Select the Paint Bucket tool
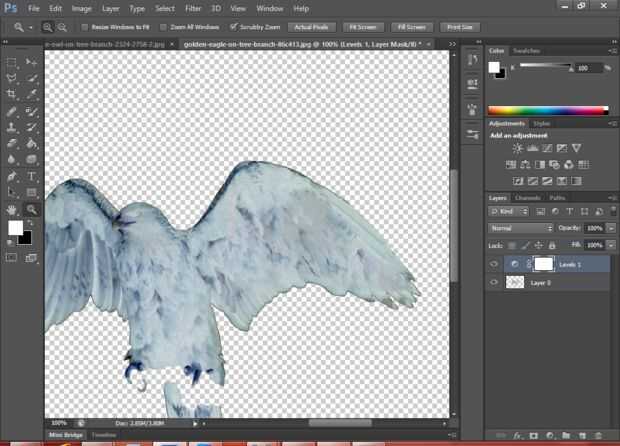Image resolution: width=620 pixels, height=446 pixels. [31, 143]
